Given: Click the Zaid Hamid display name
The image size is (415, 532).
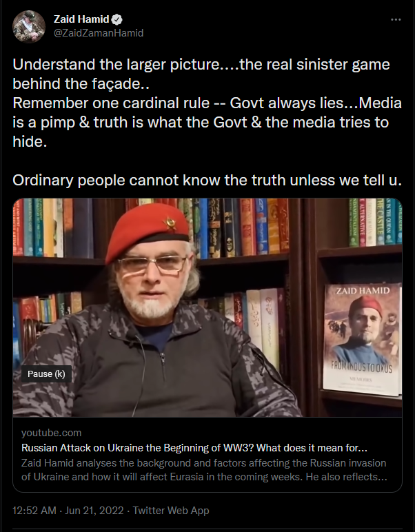Looking at the screenshot, I should (81, 19).
